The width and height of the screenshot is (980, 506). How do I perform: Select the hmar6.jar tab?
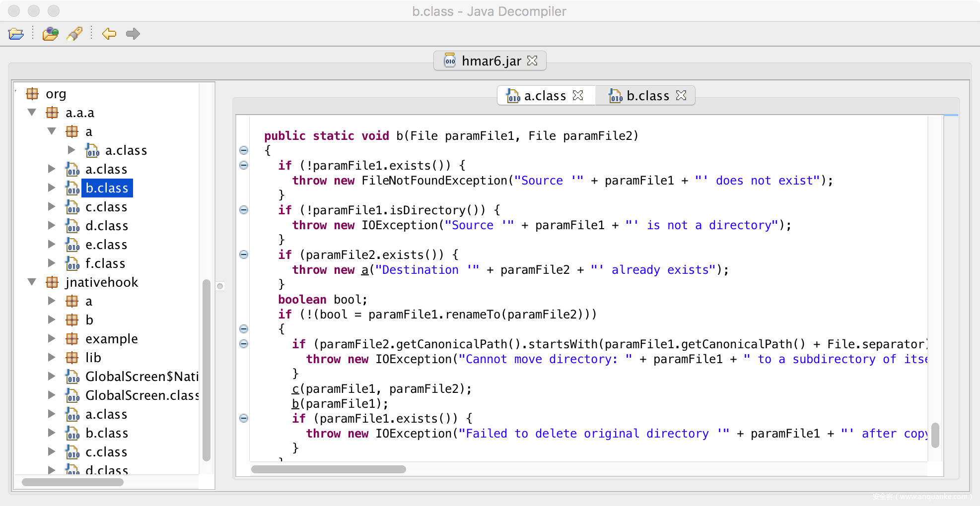[490, 61]
